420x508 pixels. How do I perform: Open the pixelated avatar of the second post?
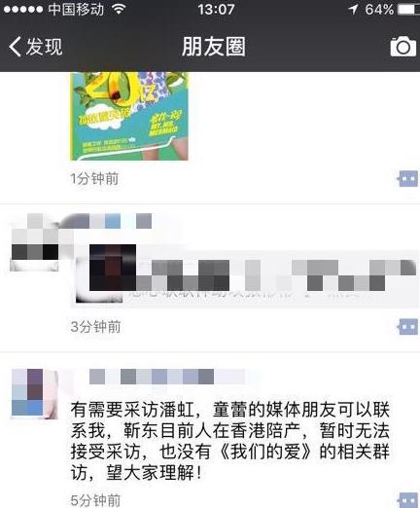[35, 241]
